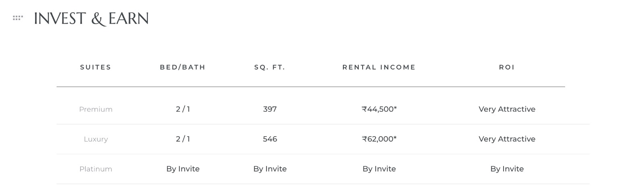Click Platinum's By Invite under ROI
The width and height of the screenshot is (644, 192).
[x=507, y=169]
